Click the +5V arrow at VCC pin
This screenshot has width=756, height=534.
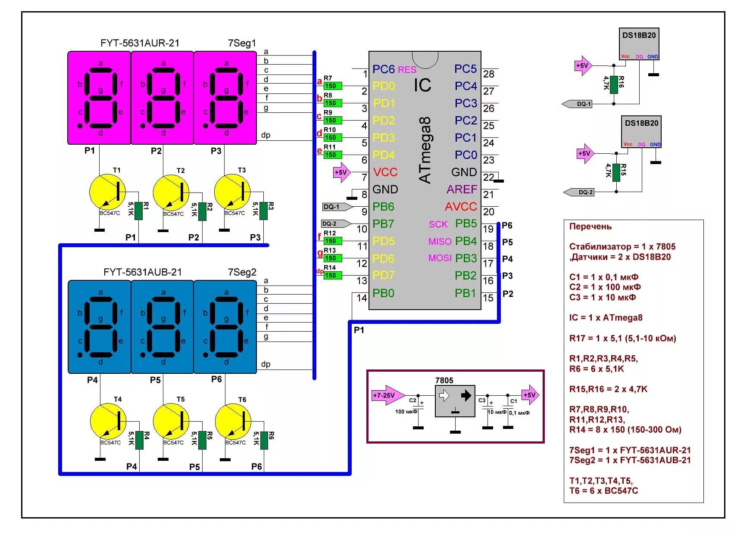tap(343, 172)
